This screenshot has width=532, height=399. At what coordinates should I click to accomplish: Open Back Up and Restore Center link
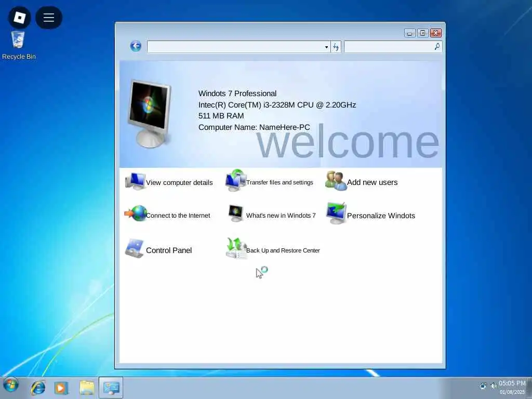point(283,250)
